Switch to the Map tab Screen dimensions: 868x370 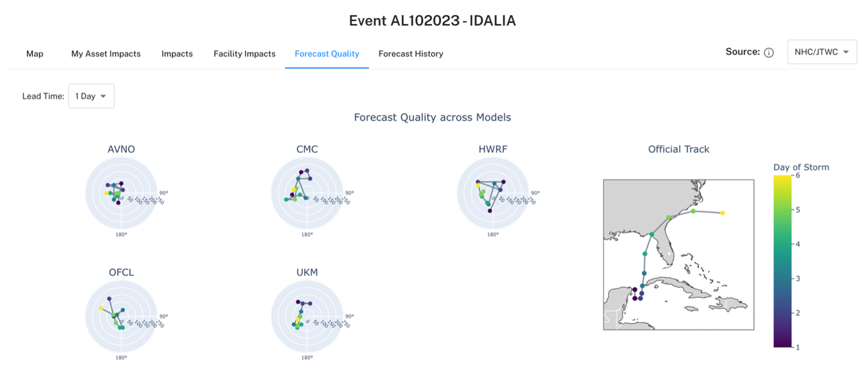click(35, 54)
